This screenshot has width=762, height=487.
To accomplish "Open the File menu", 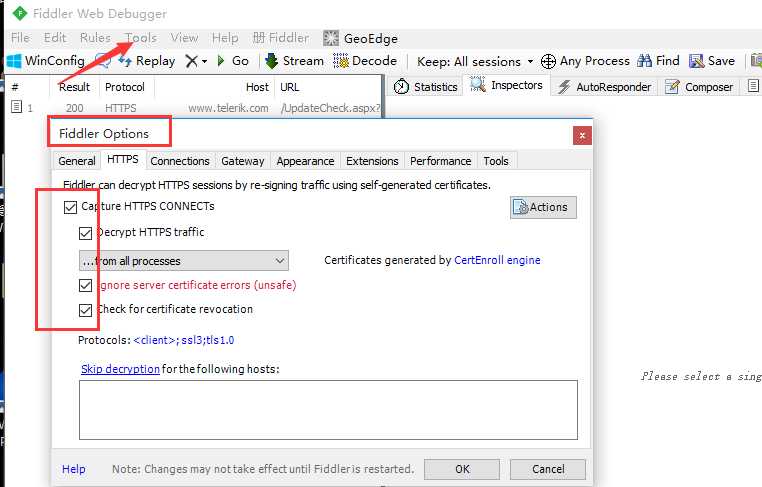I will [20, 38].
